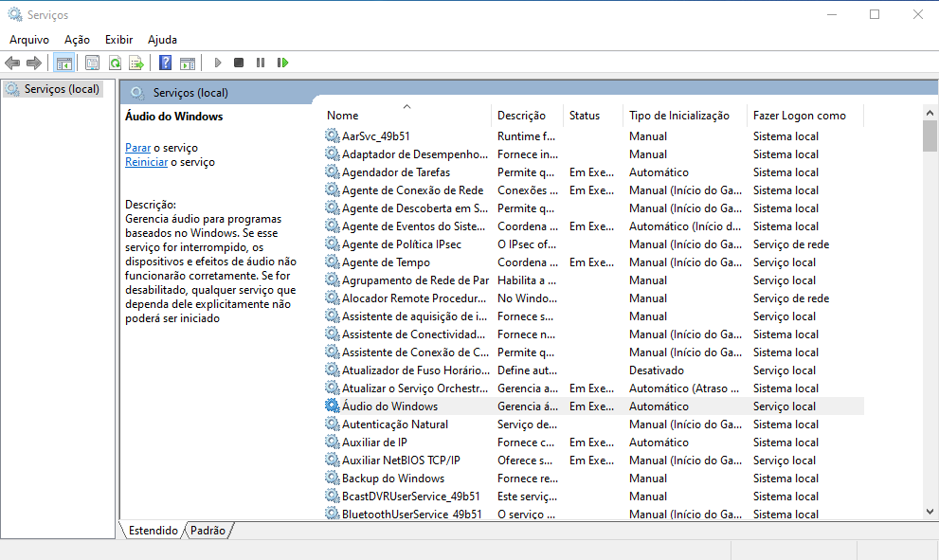Click the gear icon of Agendador de Tarefas
The image size is (939, 560).
(x=333, y=172)
